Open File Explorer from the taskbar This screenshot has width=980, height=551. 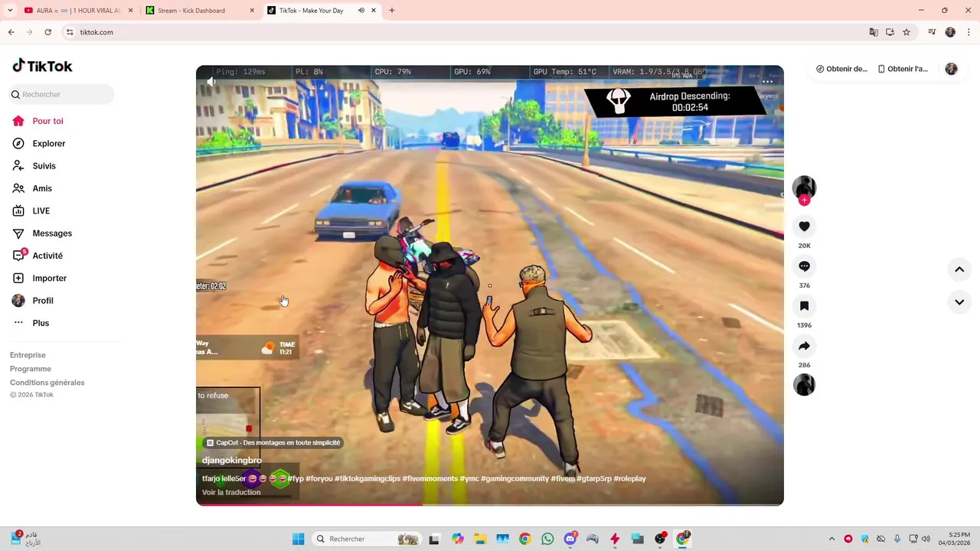point(480,539)
